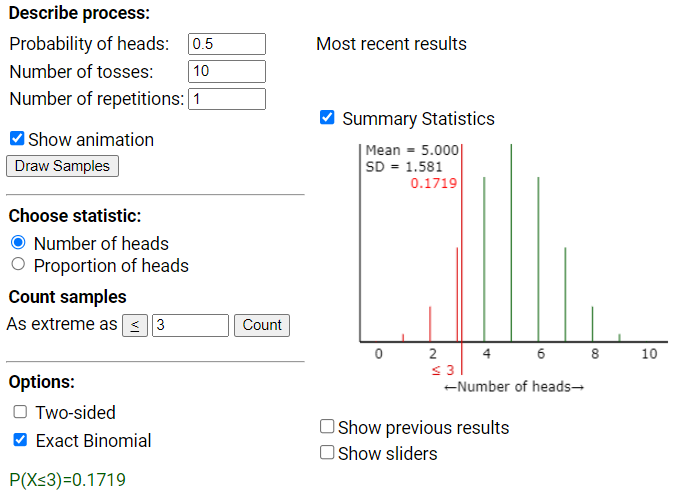Enable the Two-sided option
Image resolution: width=679 pixels, height=491 pixels.
(20, 412)
